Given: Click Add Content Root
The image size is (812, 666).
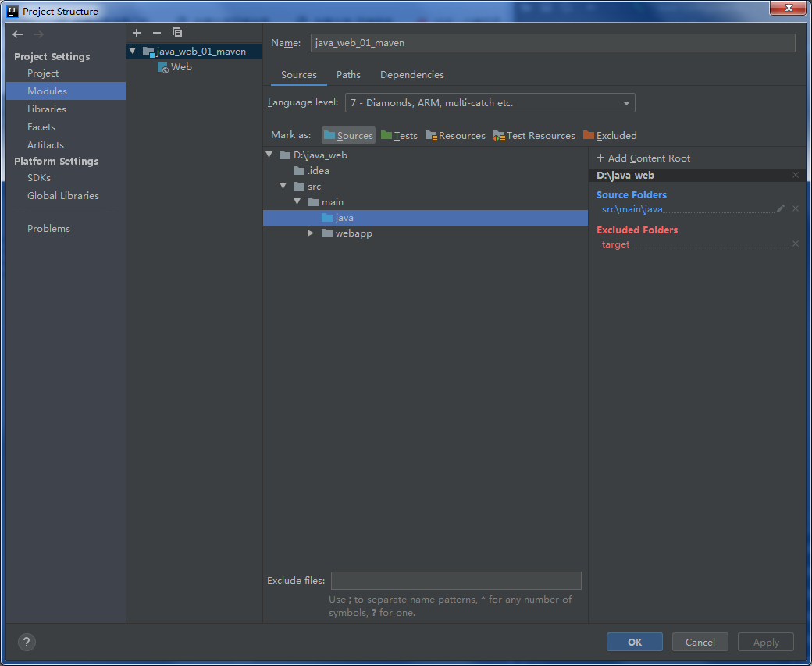Looking at the screenshot, I should [643, 158].
